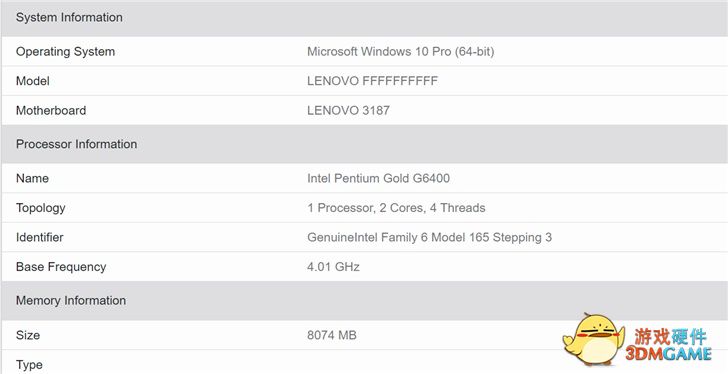Click the System Information section header

click(x=364, y=18)
